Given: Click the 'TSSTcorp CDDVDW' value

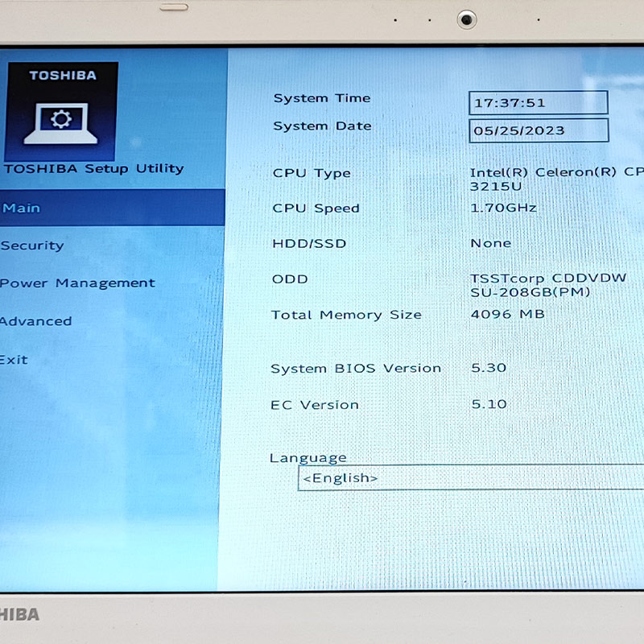Looking at the screenshot, I should [x=548, y=278].
